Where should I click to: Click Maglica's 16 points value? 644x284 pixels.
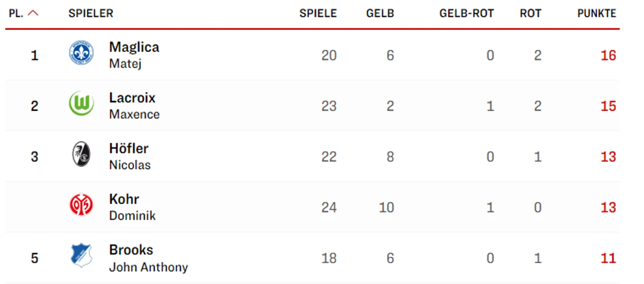coord(608,56)
